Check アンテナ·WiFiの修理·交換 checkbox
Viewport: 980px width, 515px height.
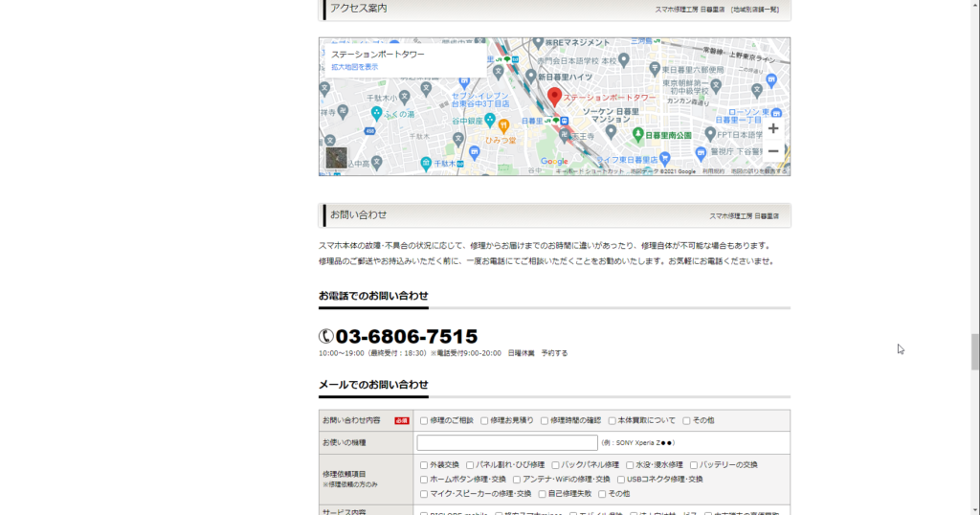(516, 480)
